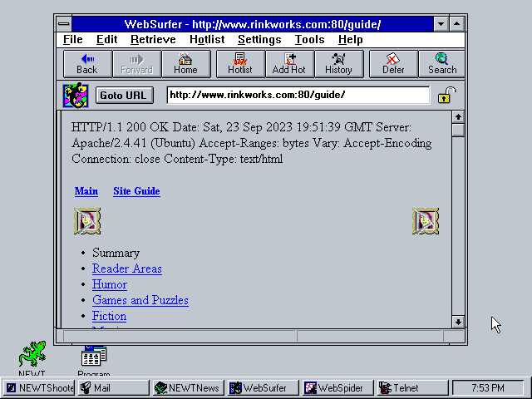Click the page scrollbar up arrow

coord(458,117)
